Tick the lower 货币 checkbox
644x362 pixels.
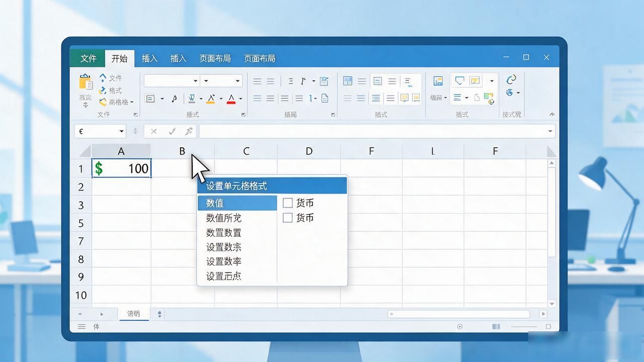coord(288,217)
